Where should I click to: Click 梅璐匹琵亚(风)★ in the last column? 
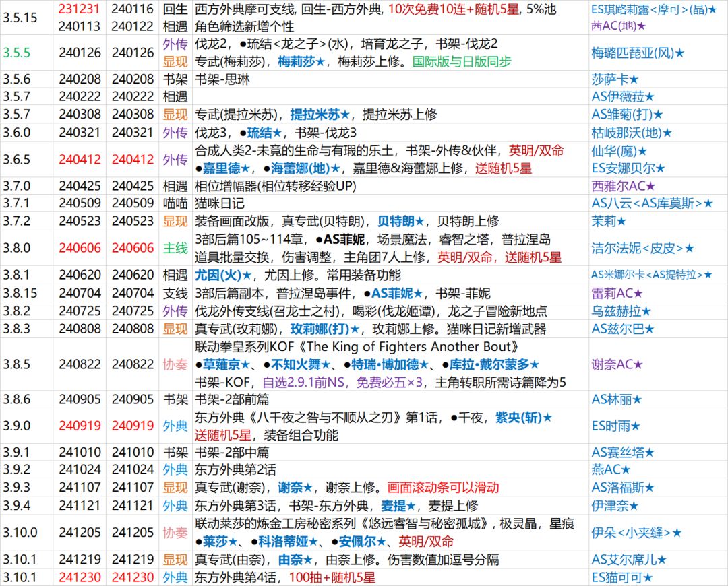click(638, 53)
